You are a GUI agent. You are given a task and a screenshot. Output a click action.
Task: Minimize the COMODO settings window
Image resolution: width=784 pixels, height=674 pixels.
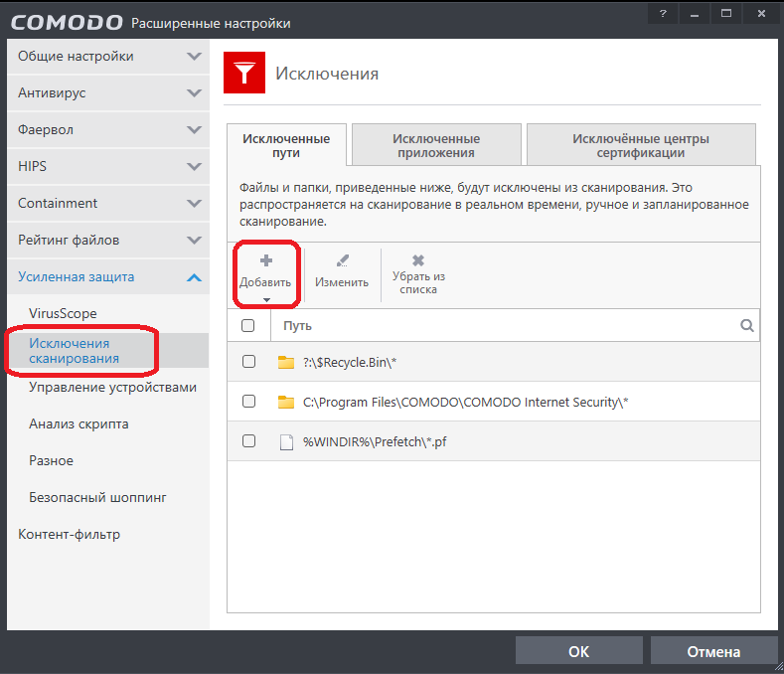[x=695, y=14]
